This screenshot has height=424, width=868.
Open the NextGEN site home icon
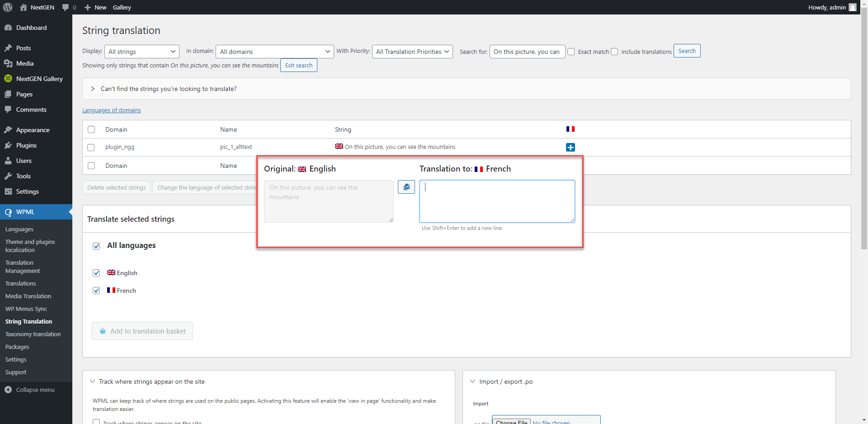point(24,7)
